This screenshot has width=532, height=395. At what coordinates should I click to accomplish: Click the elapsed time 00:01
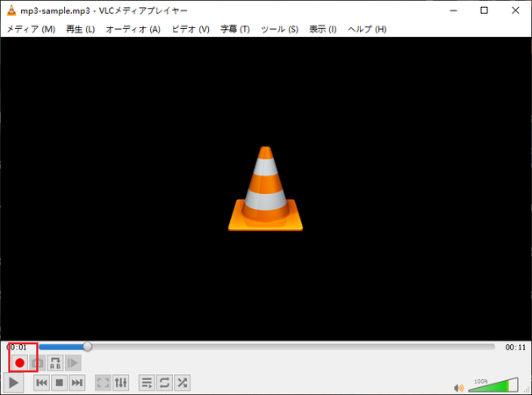click(x=17, y=347)
